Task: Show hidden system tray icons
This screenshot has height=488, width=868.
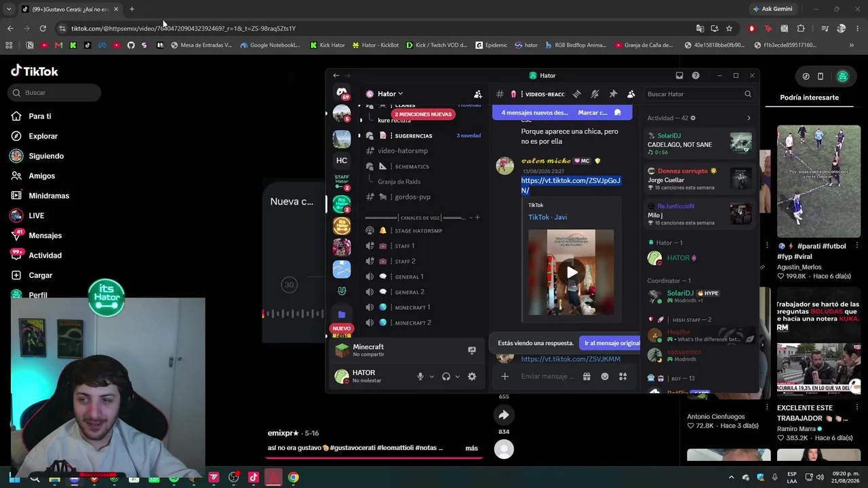Action: 731,478
